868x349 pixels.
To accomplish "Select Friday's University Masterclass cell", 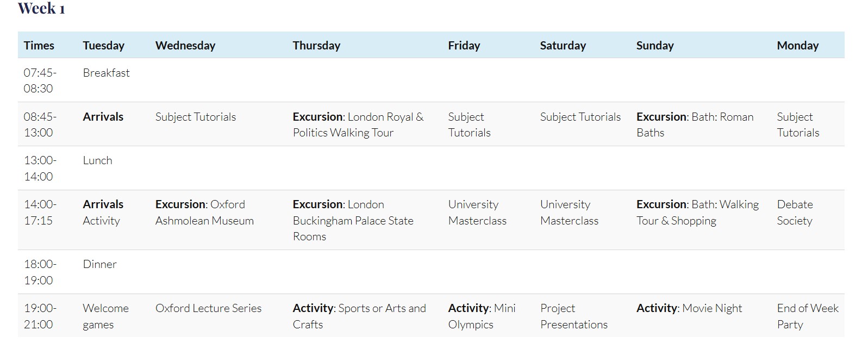I will pos(477,213).
